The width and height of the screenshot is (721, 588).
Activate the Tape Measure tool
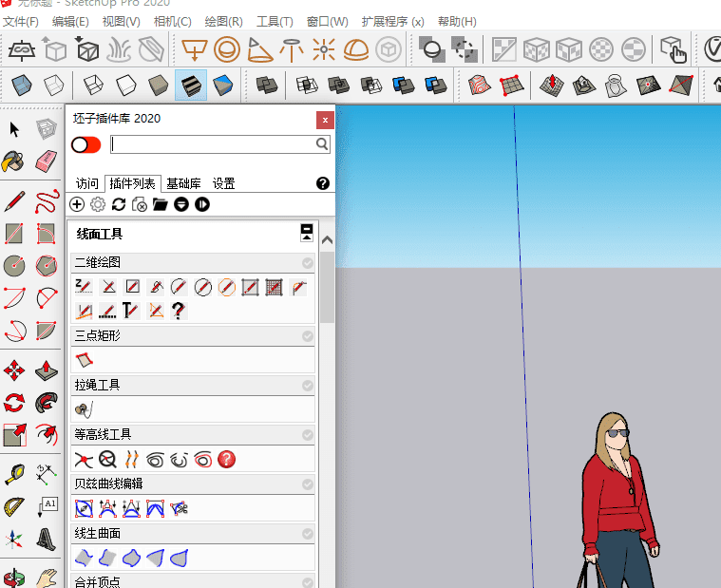14,474
